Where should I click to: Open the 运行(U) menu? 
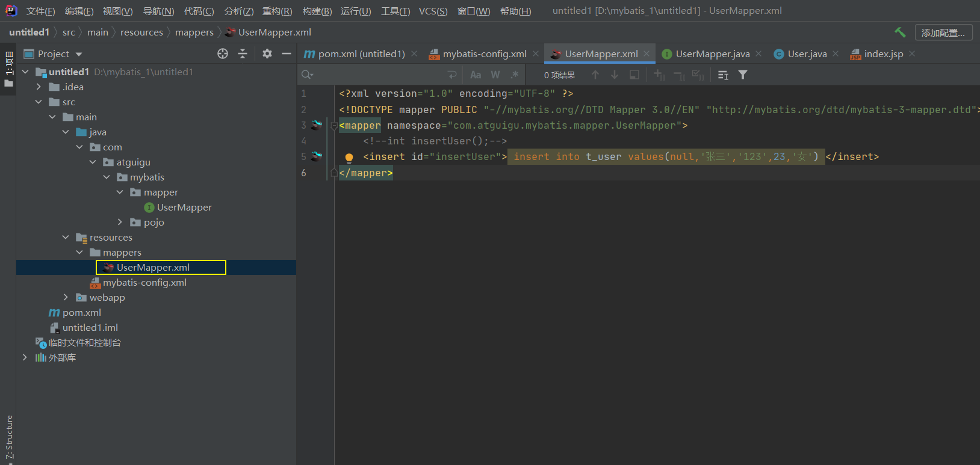click(356, 11)
